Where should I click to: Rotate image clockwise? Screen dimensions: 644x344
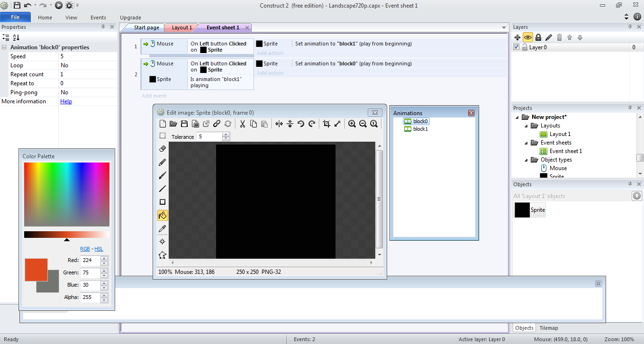312,124
